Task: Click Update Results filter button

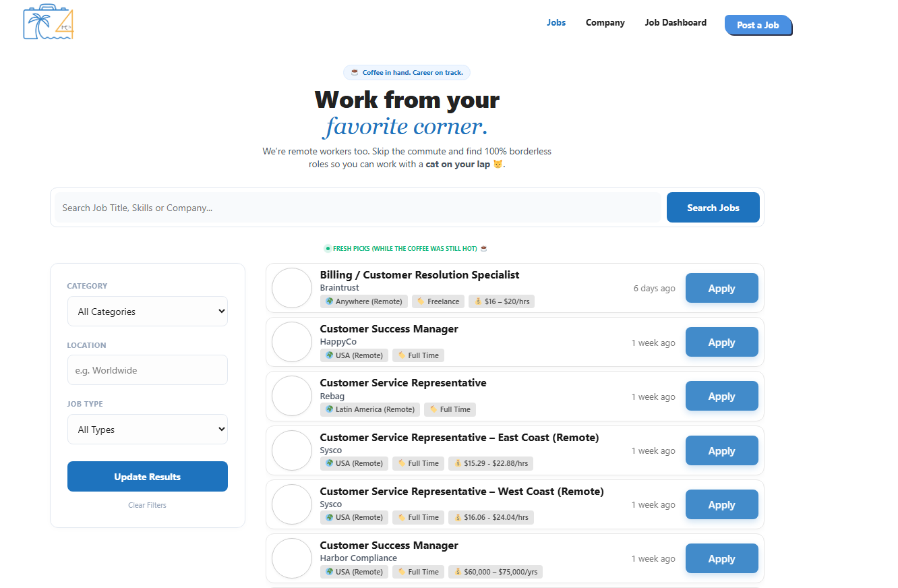Action: click(148, 477)
